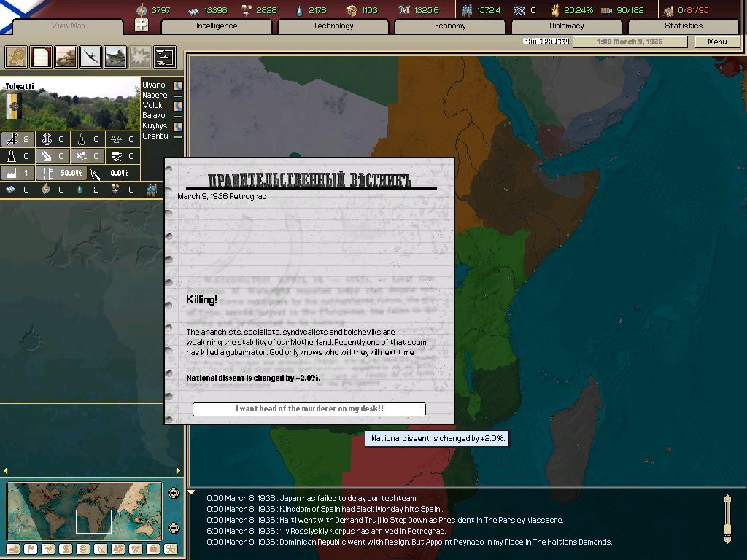Viewport: 747px width, 560px height.
Task: Select briefcase diplomatic map mode icon
Action: [x=153, y=549]
